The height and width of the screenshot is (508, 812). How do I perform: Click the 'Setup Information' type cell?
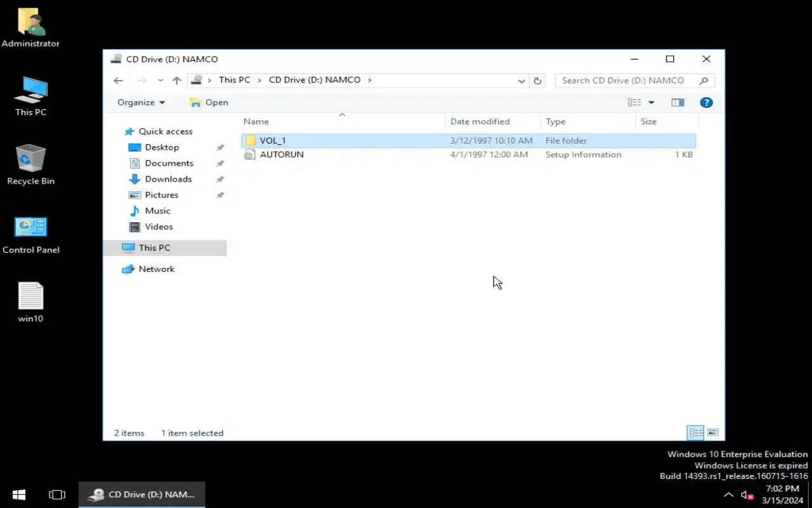tap(583, 154)
